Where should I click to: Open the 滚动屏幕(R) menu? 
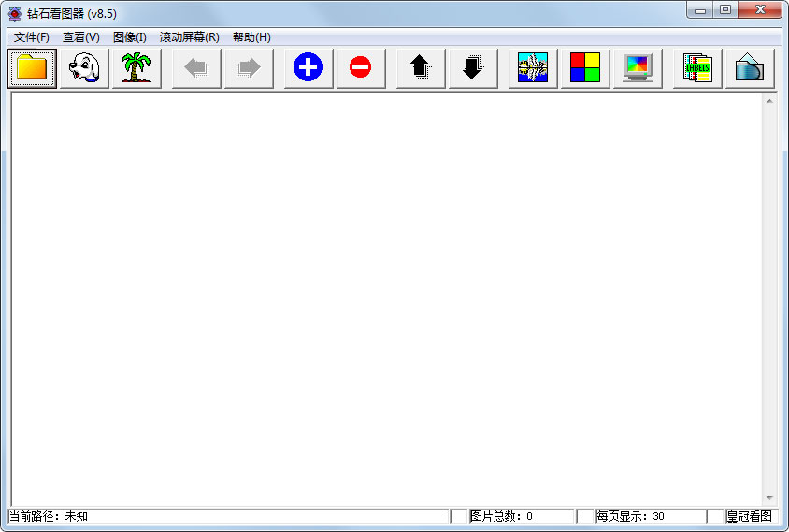pos(190,37)
